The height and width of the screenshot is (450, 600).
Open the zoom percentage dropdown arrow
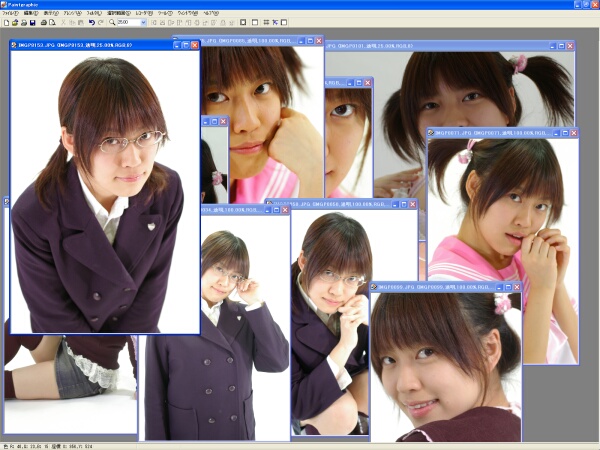(x=143, y=23)
